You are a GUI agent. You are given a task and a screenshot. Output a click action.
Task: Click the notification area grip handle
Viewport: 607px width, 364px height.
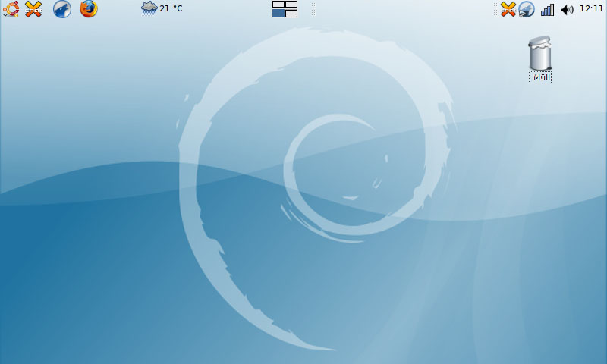(495, 9)
